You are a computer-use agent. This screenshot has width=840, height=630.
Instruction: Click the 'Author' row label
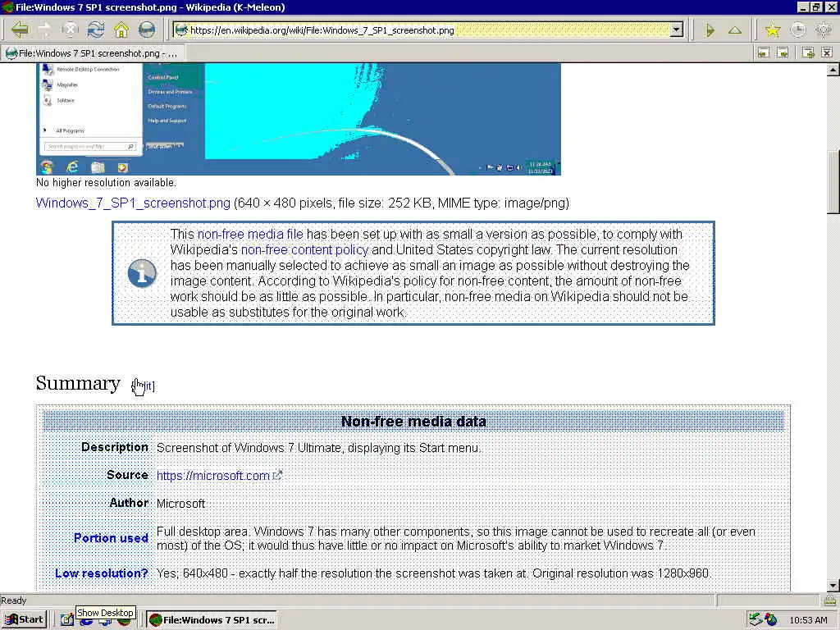point(129,503)
